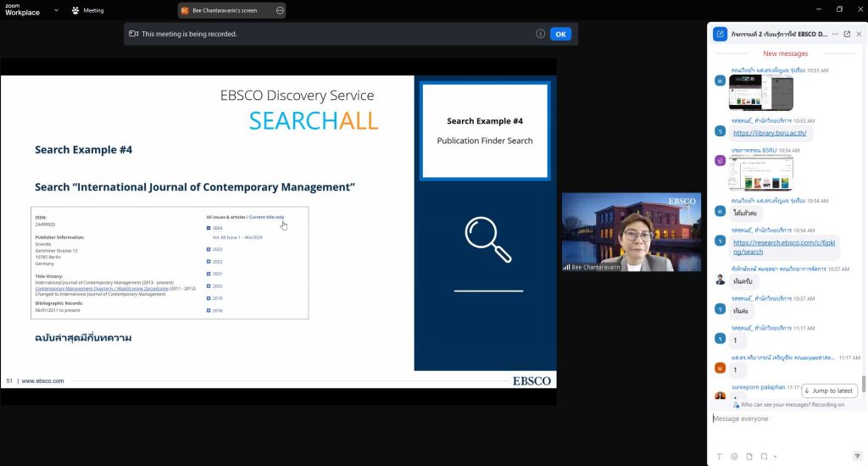Click the recording camera icon in the notice
The width and height of the screenshot is (868, 466).
[133, 34]
